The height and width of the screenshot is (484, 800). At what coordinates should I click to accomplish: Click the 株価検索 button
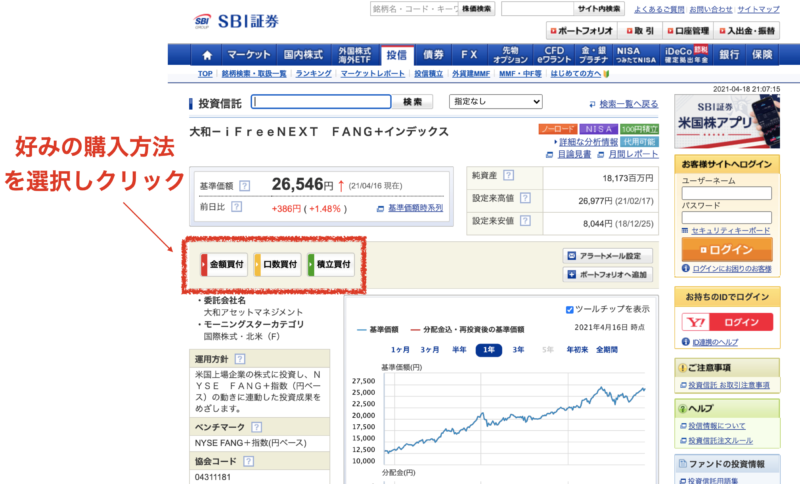[x=477, y=9]
